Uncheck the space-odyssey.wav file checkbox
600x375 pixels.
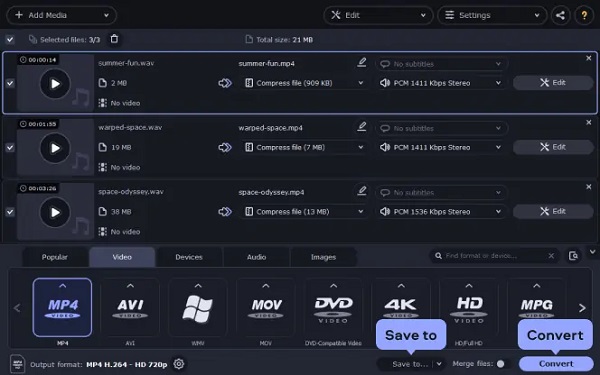10,212
